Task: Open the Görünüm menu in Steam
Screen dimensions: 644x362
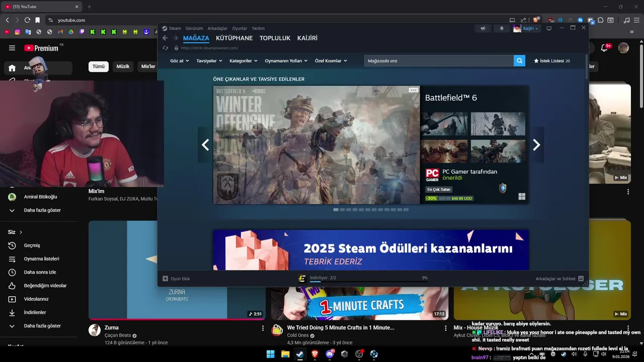Action: tap(194, 29)
